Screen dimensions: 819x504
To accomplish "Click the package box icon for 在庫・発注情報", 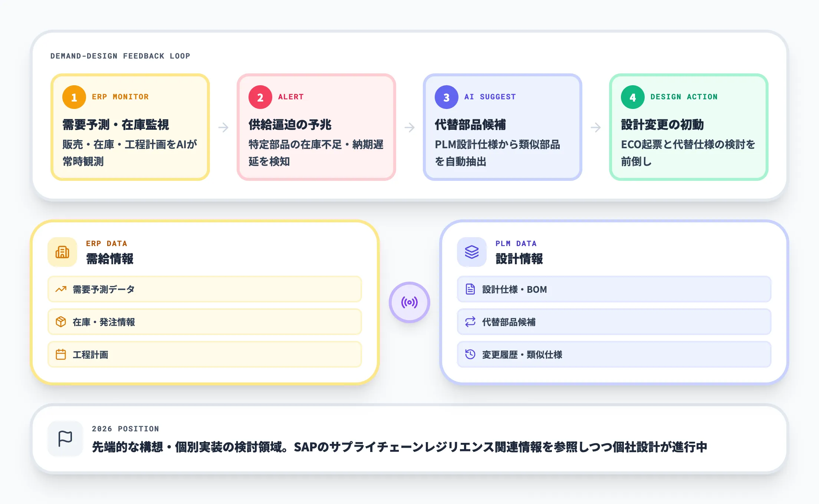I will (x=60, y=322).
